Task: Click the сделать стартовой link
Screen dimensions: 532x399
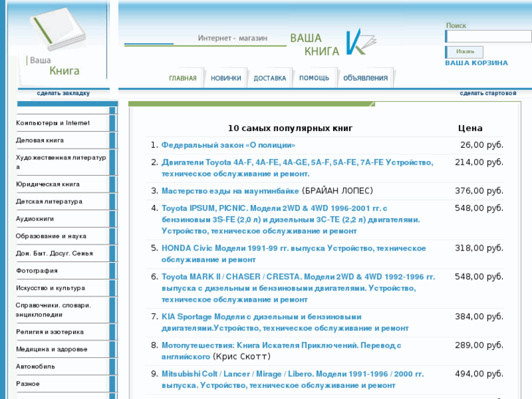Action: (x=488, y=93)
